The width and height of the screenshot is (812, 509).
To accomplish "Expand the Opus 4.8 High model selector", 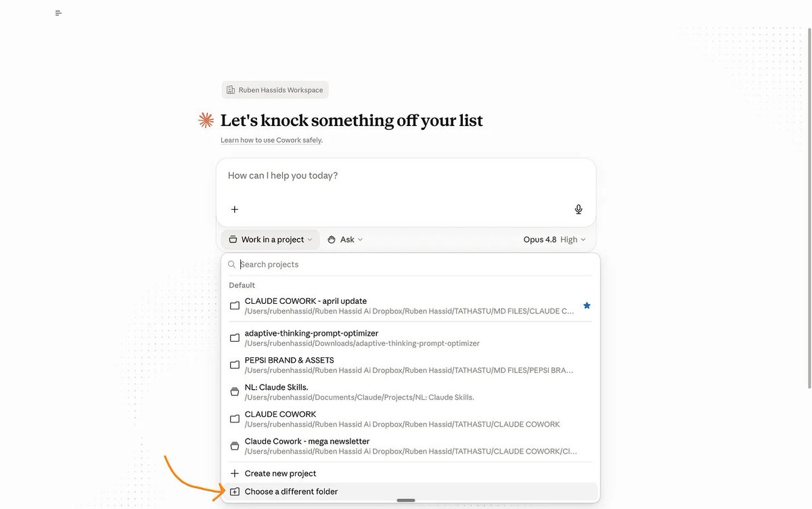I will tap(555, 240).
